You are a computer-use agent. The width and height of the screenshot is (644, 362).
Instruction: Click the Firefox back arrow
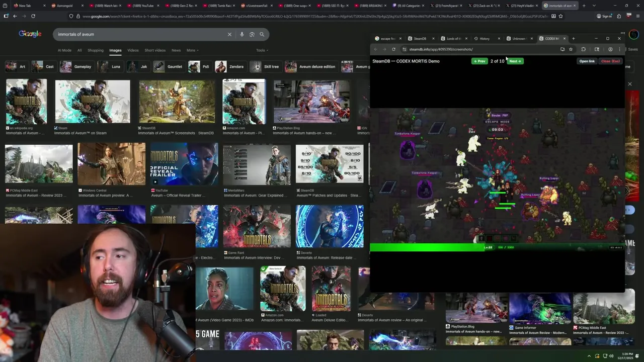pos(15,16)
